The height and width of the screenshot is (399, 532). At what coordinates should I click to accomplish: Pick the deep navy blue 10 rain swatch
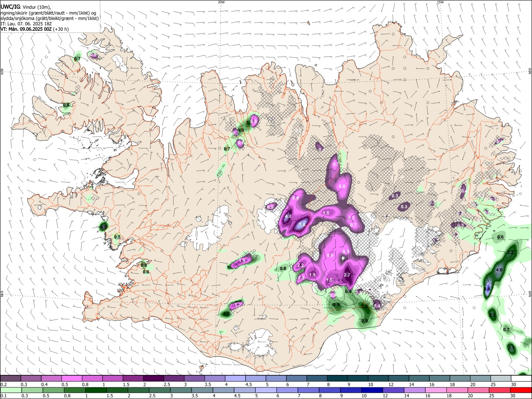tap(372, 390)
